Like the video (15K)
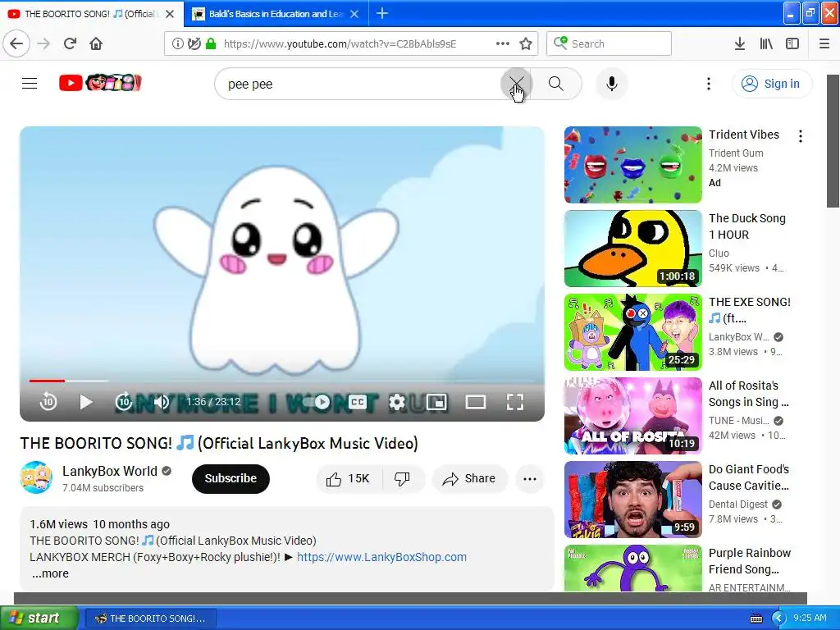This screenshot has width=840, height=630. (x=348, y=478)
